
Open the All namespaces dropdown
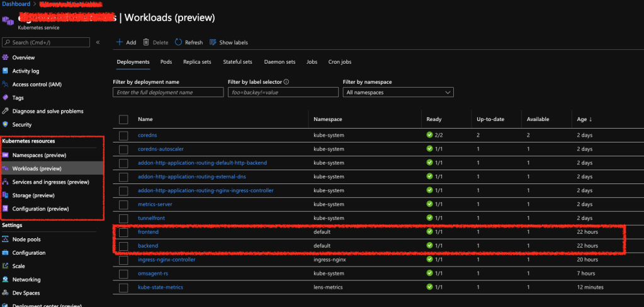(x=398, y=92)
